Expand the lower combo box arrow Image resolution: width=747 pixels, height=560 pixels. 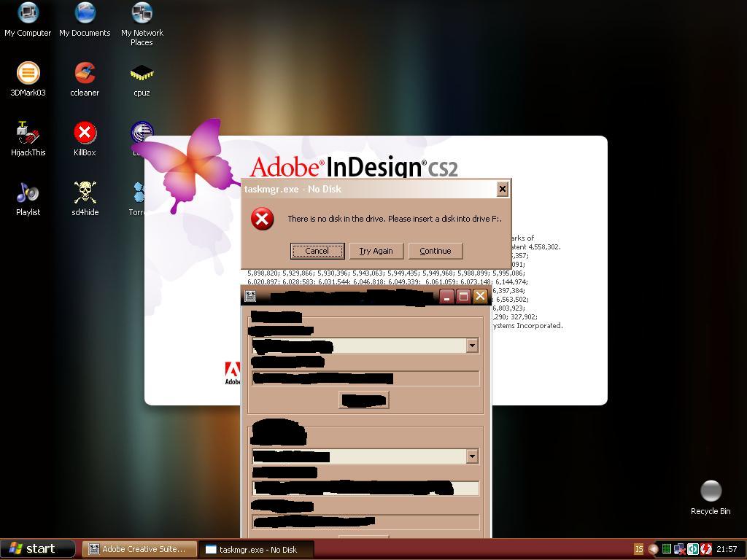pyautogui.click(x=472, y=456)
